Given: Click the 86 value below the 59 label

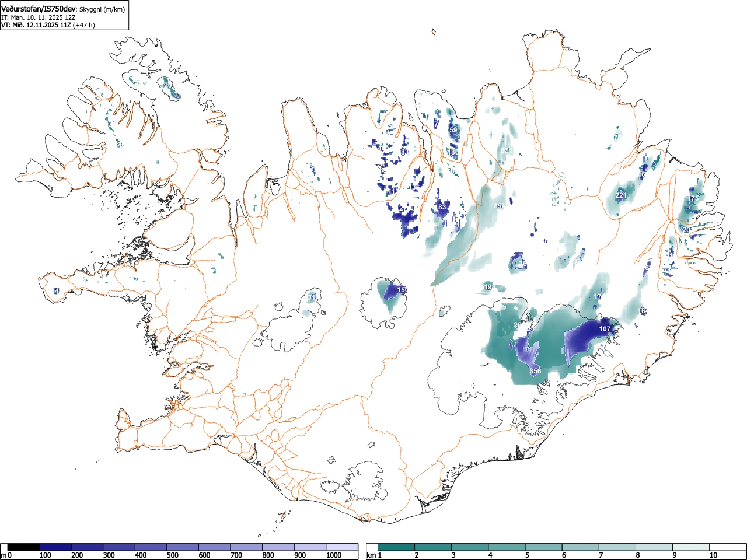Looking at the screenshot, I should pos(454,152).
